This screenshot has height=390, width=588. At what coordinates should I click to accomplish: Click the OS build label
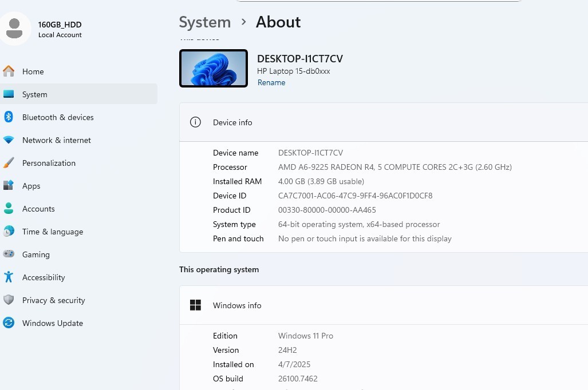(x=228, y=379)
